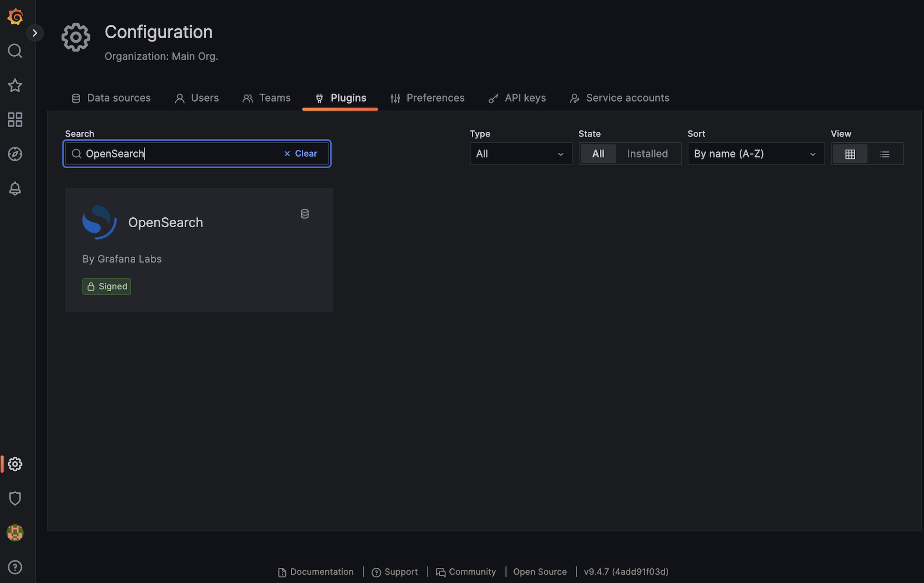Expand the sidebar navigation menu
The image size is (924, 583).
34,33
